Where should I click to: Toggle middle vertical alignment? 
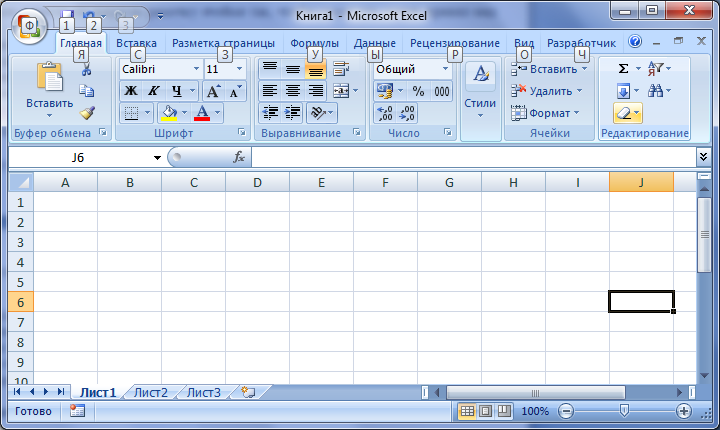293,69
